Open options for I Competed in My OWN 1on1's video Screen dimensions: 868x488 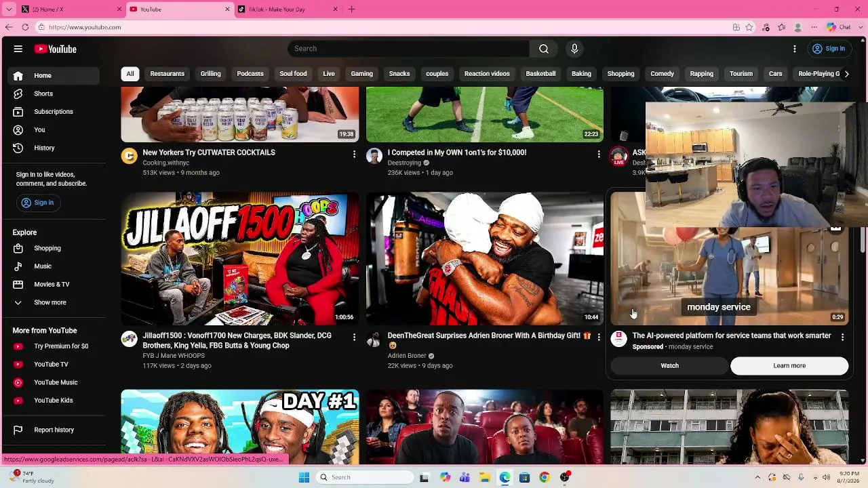point(599,155)
